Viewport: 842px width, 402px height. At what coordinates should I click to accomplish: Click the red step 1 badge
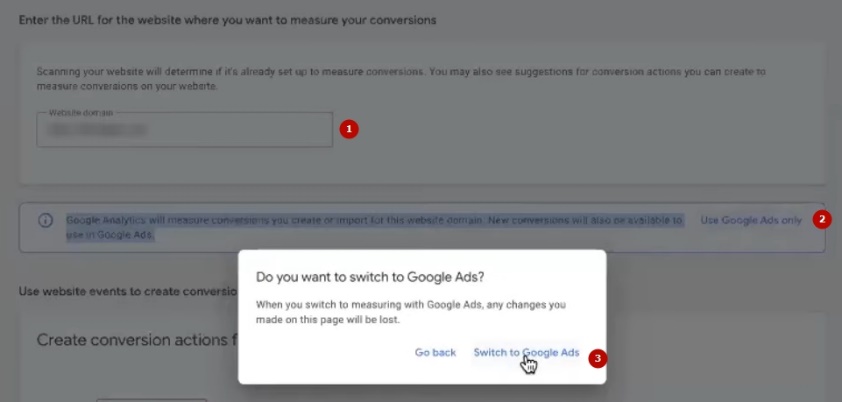pyautogui.click(x=348, y=129)
